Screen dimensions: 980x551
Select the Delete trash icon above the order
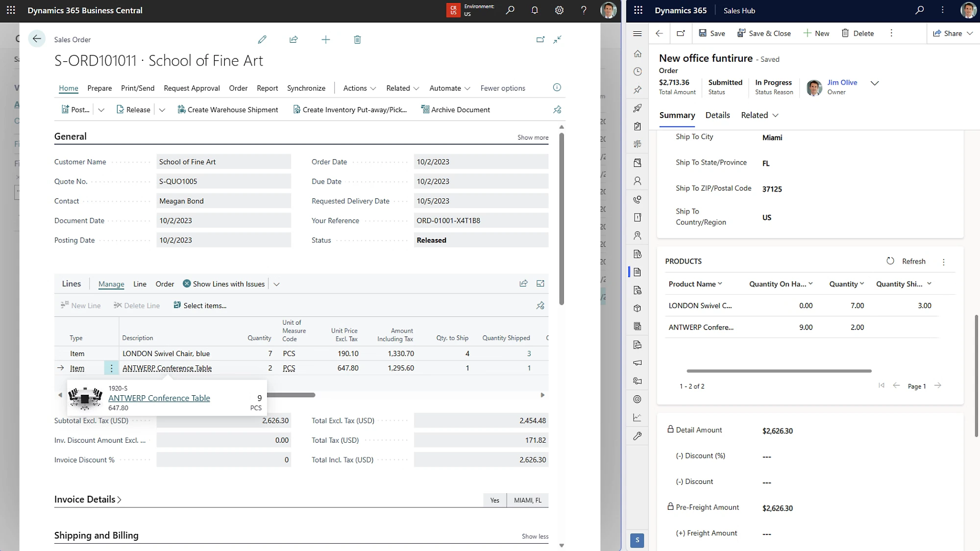pos(357,39)
